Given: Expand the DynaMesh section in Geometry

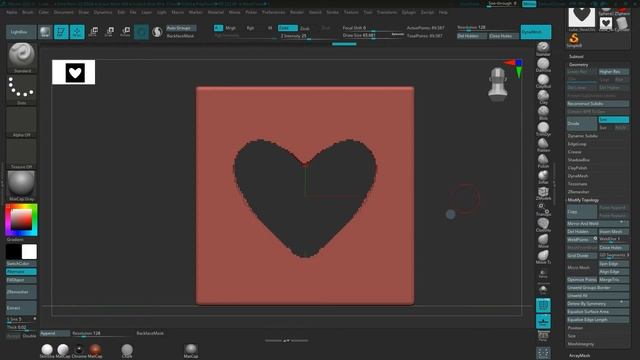Looking at the screenshot, I should click(x=578, y=176).
